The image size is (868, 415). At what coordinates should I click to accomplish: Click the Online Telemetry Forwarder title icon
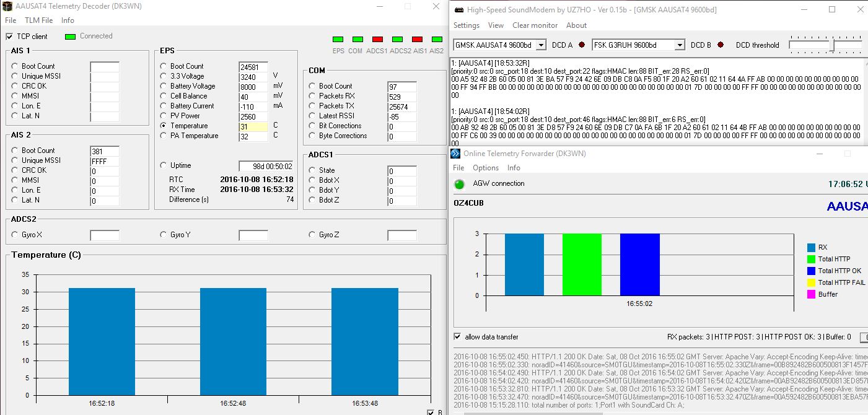(x=455, y=154)
